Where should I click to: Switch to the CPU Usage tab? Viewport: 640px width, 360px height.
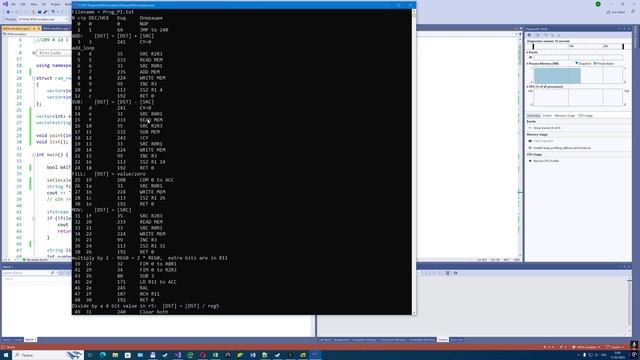585,116
